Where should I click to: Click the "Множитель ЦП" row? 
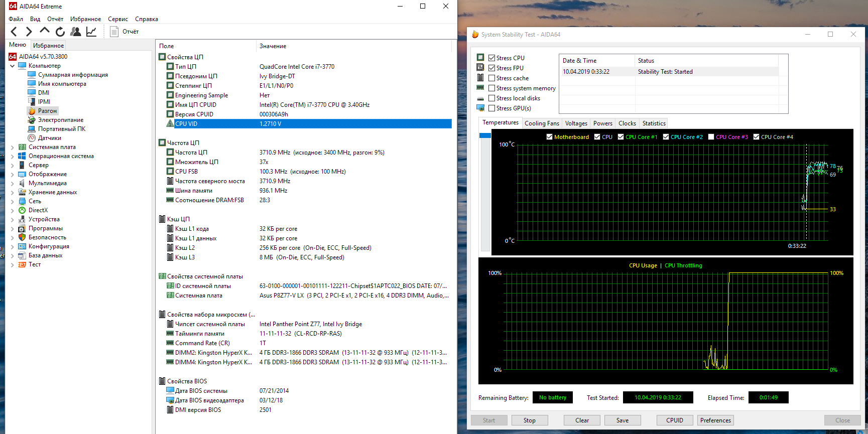(308, 162)
